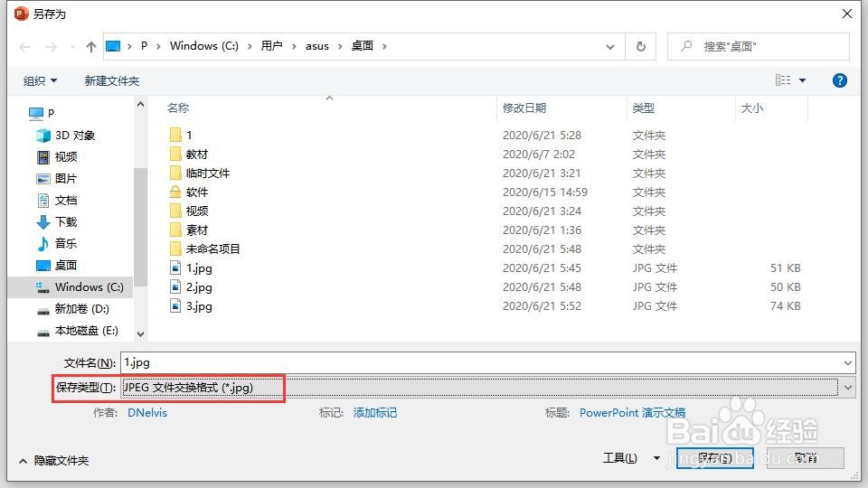Open the 组织 dropdown menu
The height and width of the screenshot is (488, 868).
(40, 80)
